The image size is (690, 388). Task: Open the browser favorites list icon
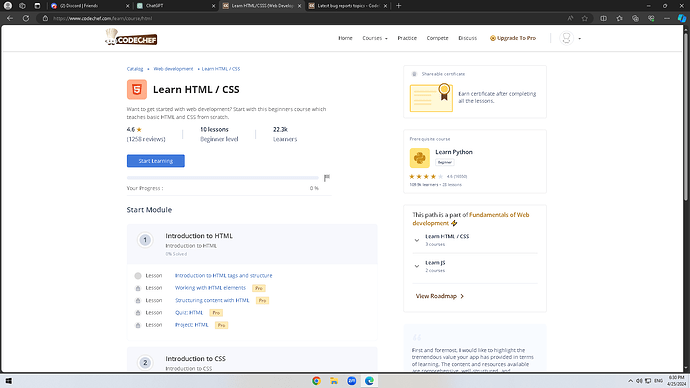619,18
